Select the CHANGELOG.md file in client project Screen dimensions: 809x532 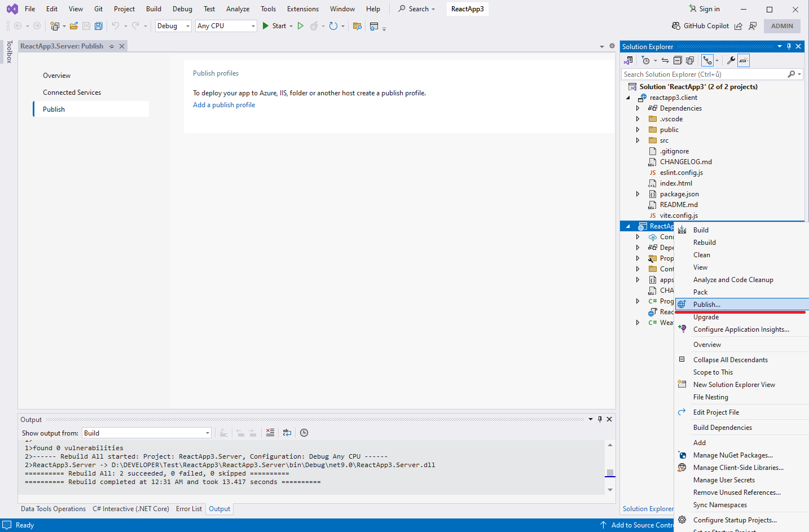click(x=685, y=162)
